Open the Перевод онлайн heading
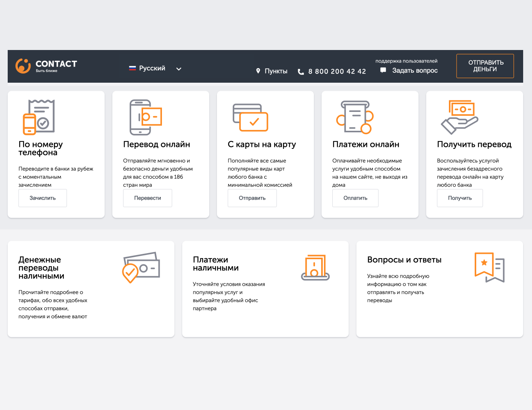 [157, 144]
